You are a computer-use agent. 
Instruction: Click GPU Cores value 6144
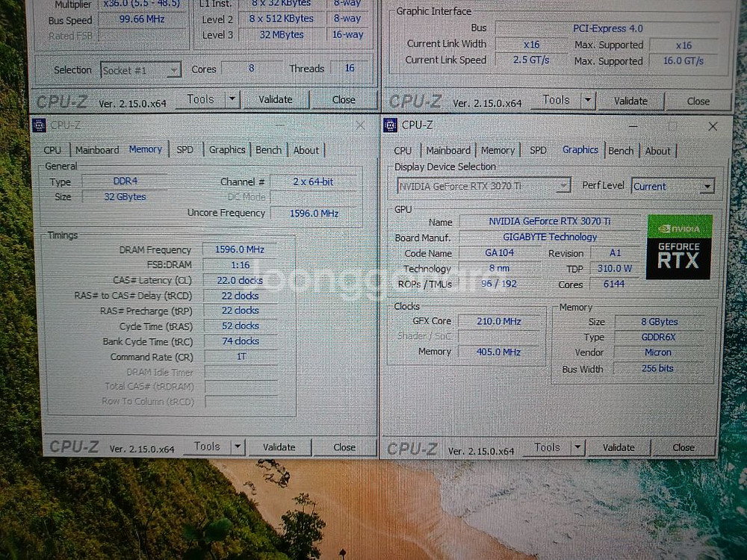pyautogui.click(x=613, y=284)
